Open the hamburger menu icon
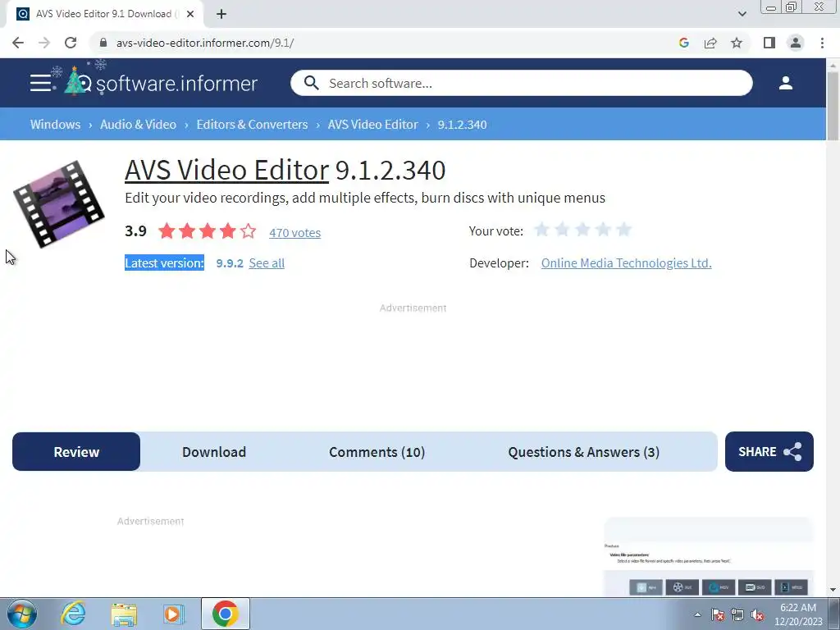 tap(40, 83)
